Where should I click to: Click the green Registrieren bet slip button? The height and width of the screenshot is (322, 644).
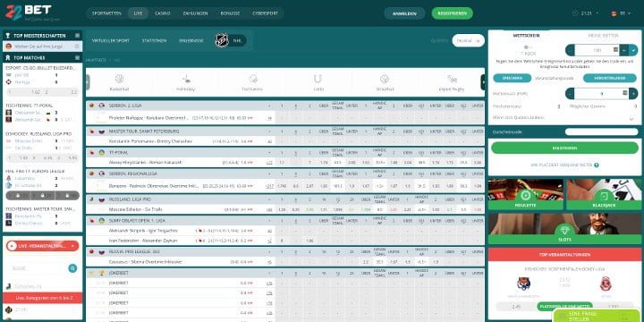pos(564,148)
